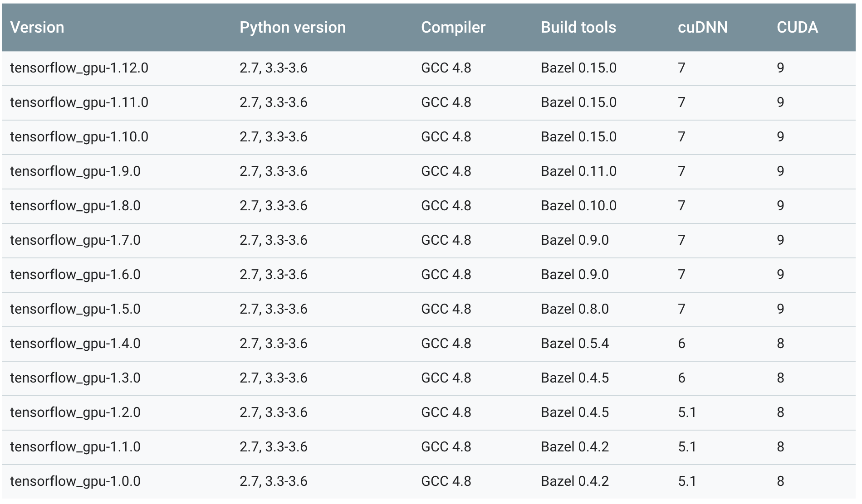Image resolution: width=862 pixels, height=504 pixels.
Task: Click the Version column header
Action: (x=37, y=27)
